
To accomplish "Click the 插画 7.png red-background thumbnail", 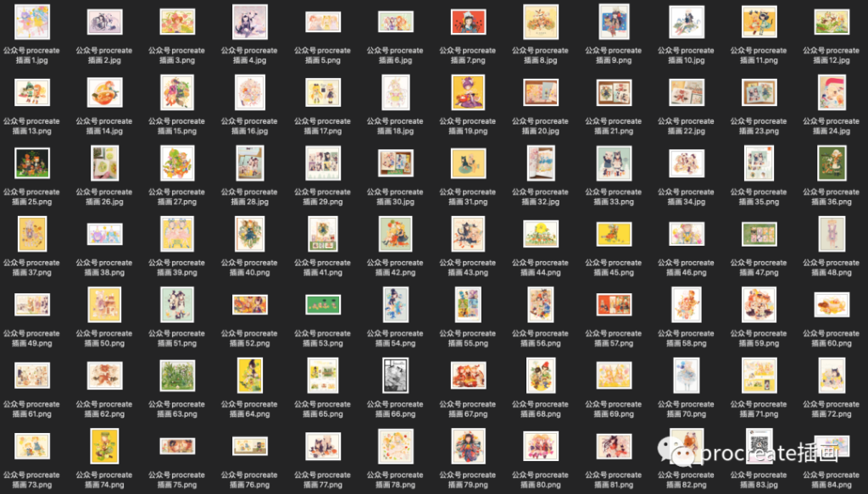I will click(x=468, y=22).
